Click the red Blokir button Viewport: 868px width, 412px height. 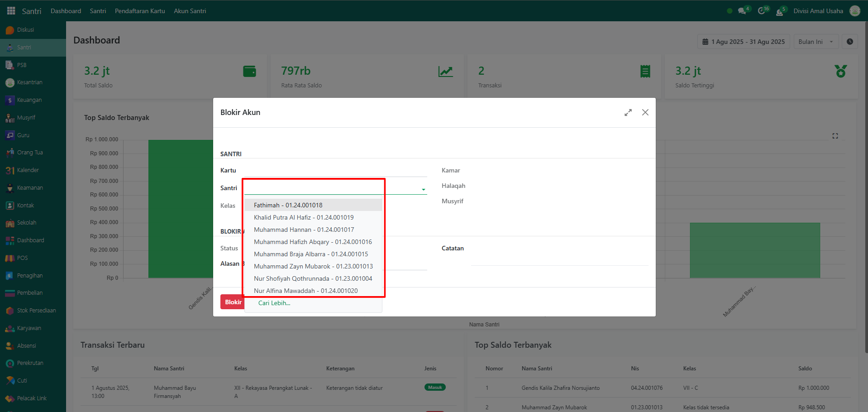pos(233,302)
